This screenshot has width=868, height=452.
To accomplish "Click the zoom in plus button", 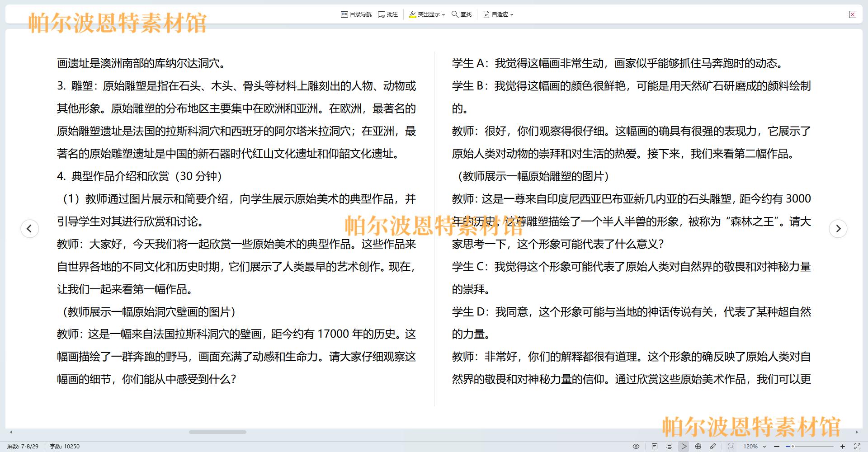I will [842, 446].
